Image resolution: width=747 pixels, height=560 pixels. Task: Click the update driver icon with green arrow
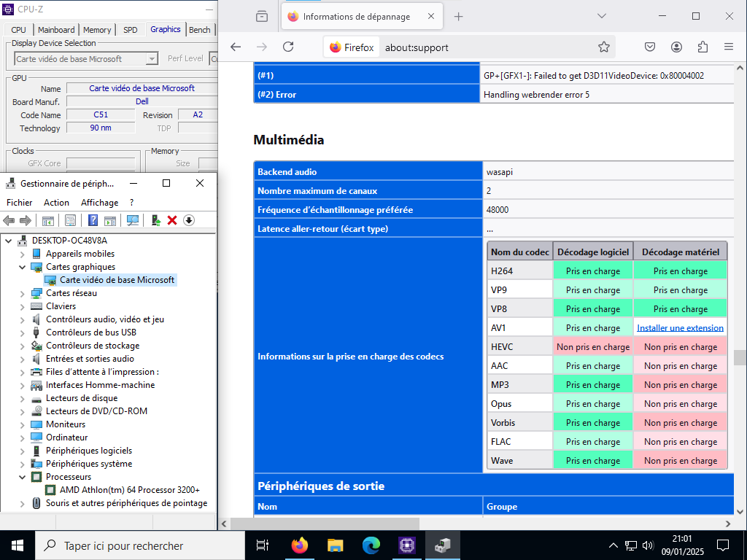(x=156, y=220)
